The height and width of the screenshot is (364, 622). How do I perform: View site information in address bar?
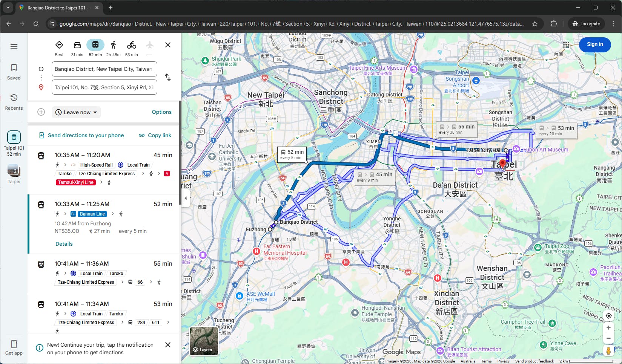pos(52,24)
